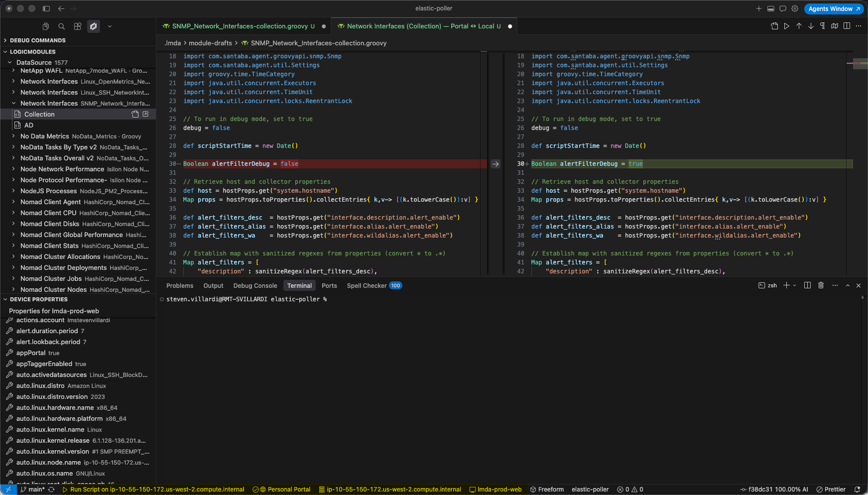Open the Debug Console tab

(255, 286)
